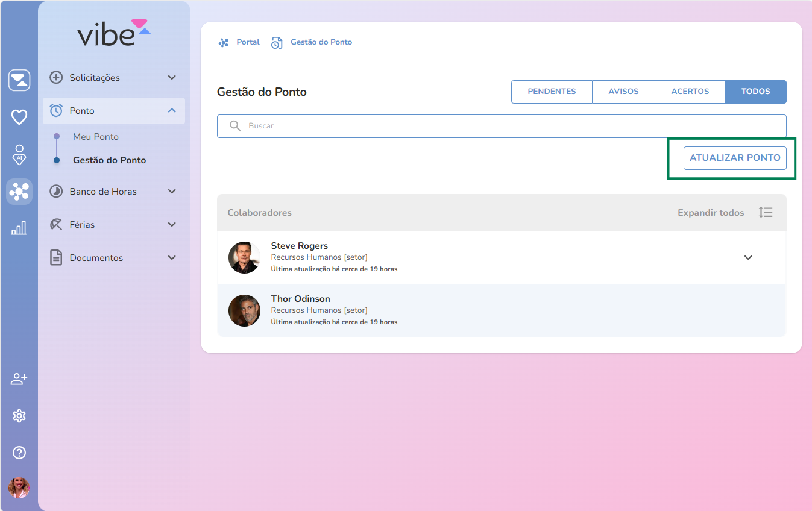Click the ATUALIZAR PONTO button
This screenshot has height=511, width=812.
tap(735, 158)
